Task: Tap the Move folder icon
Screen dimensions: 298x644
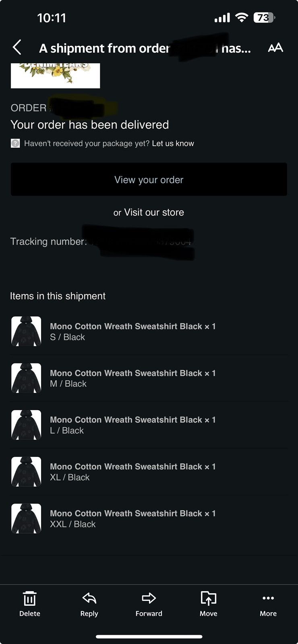Action: 208,599
